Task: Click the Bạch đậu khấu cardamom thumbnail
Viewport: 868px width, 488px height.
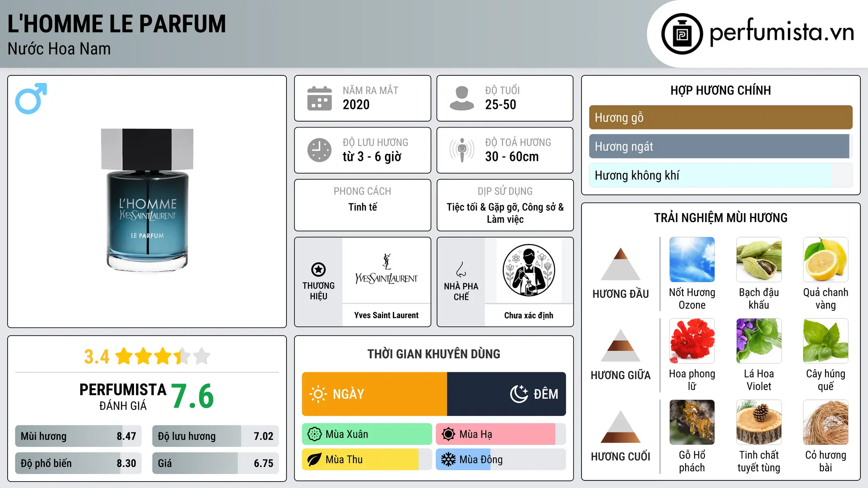Action: [759, 260]
